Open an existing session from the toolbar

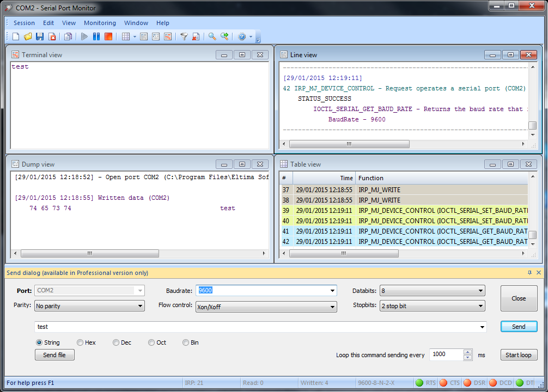(27, 36)
